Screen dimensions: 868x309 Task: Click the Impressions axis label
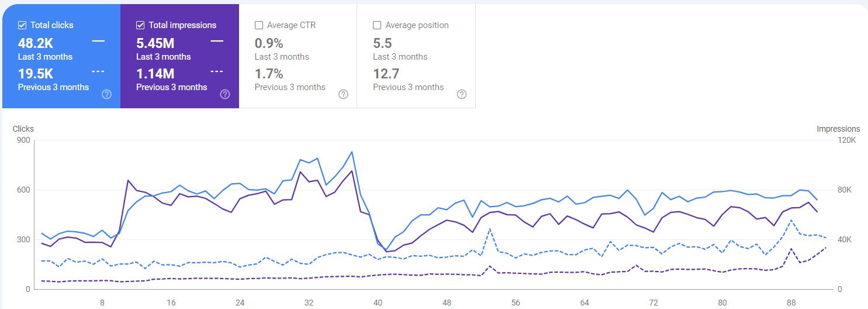coord(838,129)
